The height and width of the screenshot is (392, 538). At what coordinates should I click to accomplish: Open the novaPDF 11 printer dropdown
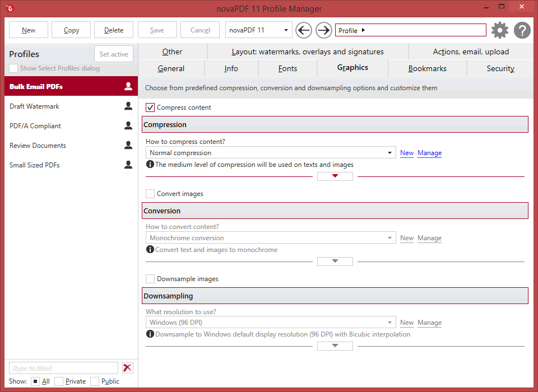click(x=259, y=30)
